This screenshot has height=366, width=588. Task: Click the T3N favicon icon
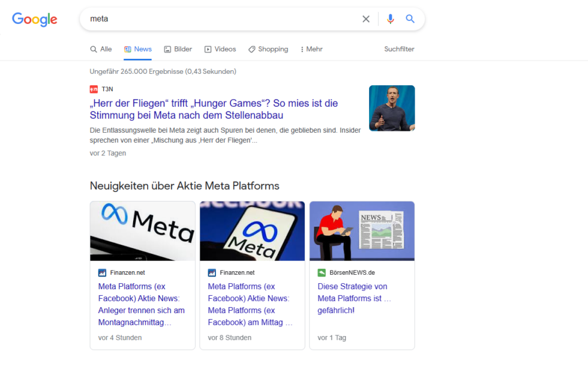click(x=94, y=89)
